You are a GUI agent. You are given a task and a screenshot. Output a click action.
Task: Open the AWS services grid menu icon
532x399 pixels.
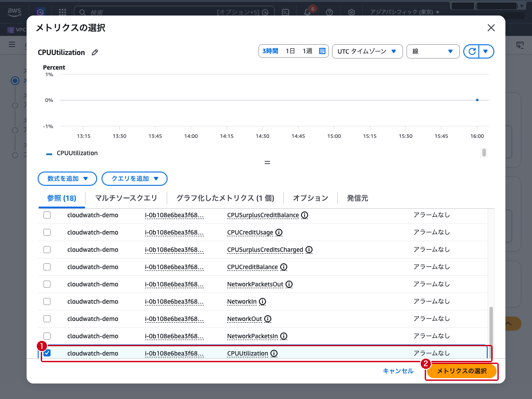[63, 12]
